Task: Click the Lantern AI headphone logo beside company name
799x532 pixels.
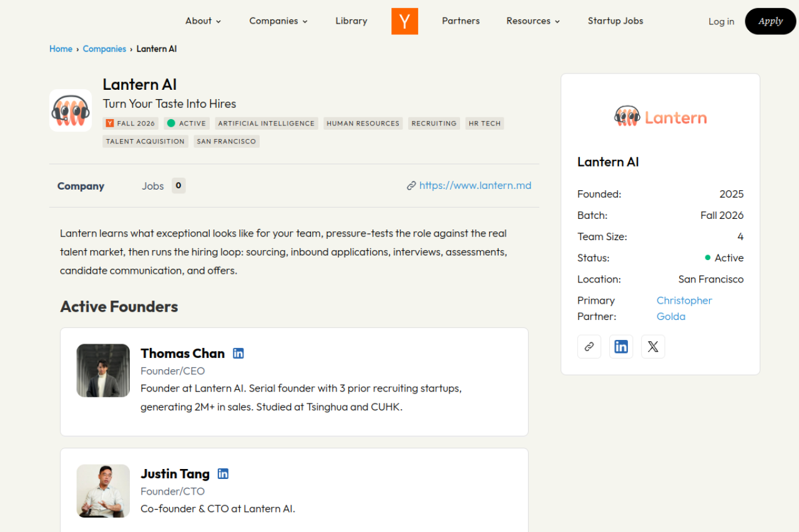Action: 71,110
